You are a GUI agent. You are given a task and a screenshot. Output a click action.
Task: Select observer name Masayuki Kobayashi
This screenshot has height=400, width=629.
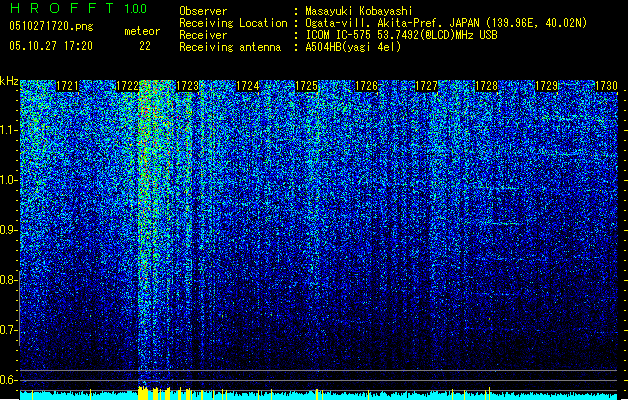click(359, 11)
